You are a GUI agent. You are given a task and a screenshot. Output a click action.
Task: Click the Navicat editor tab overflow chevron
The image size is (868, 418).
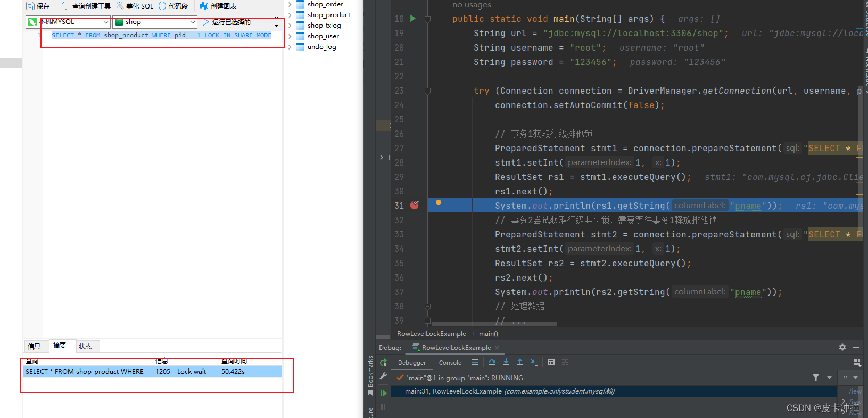coord(277,18)
